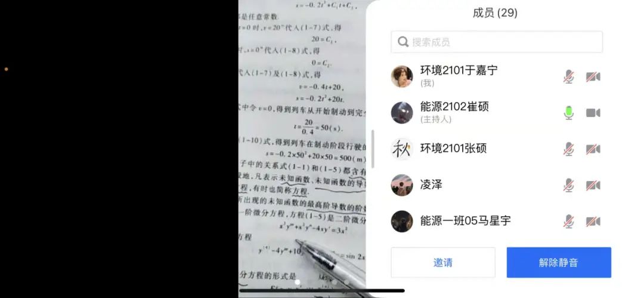Click the 邀请 button
The height and width of the screenshot is (298, 644).
(x=442, y=262)
